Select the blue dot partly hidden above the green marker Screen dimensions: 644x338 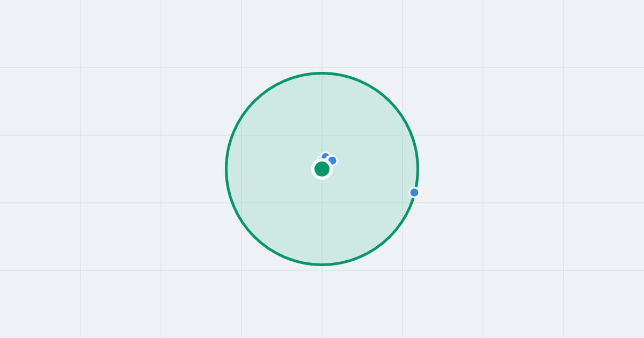point(325,157)
